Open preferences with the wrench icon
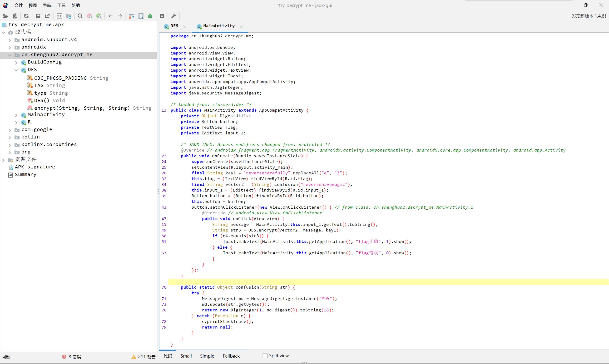 point(174,16)
